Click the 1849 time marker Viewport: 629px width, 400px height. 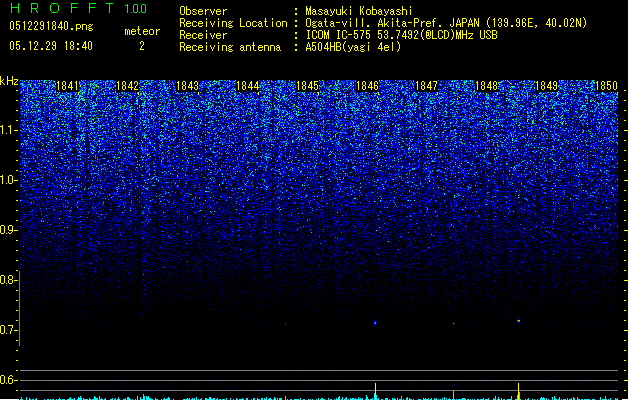tap(546, 86)
